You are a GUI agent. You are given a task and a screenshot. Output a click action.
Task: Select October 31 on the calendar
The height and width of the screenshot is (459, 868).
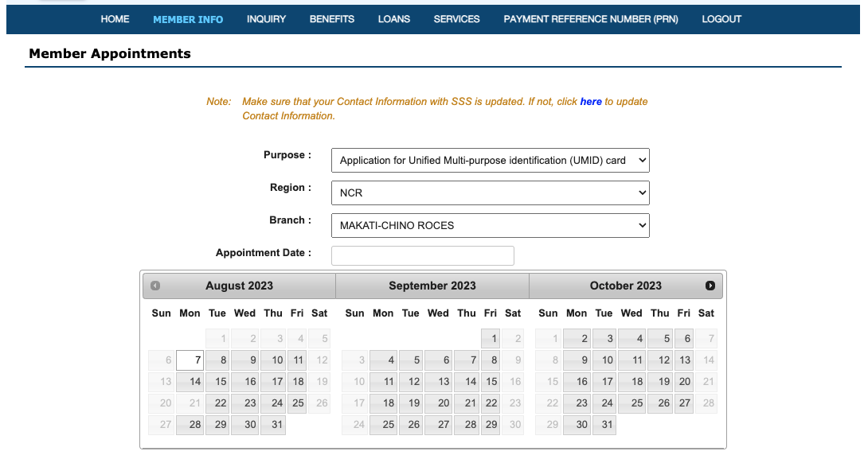[x=604, y=424]
